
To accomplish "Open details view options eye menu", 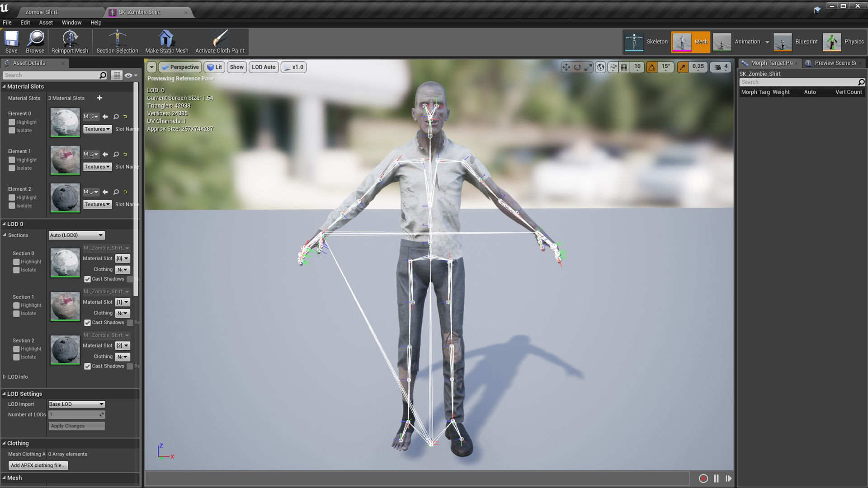I will pyautogui.click(x=131, y=75).
